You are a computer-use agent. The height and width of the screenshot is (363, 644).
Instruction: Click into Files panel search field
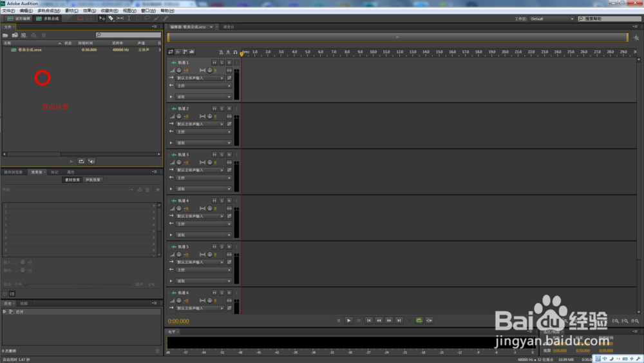pos(129,35)
